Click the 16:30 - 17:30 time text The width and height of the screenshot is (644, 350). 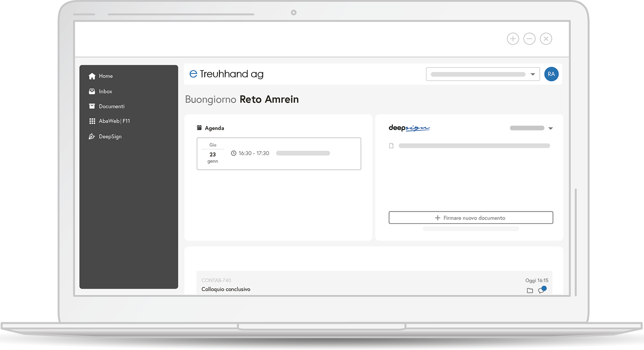click(x=254, y=153)
